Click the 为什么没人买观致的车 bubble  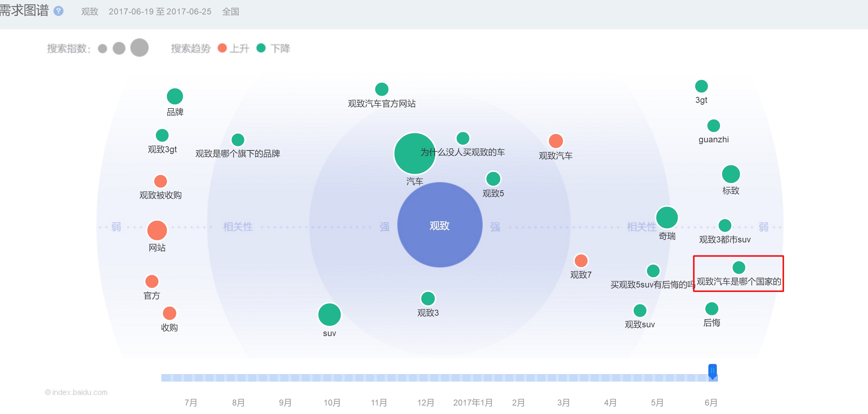click(x=463, y=138)
